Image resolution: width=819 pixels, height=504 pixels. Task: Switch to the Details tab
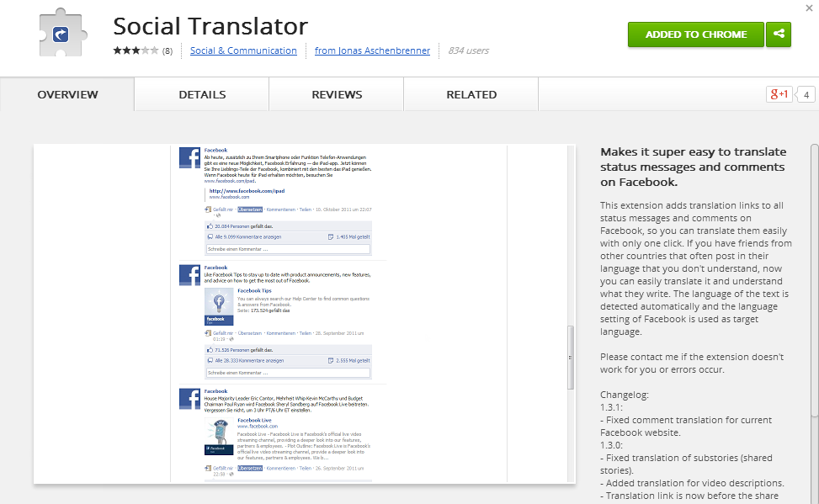(x=202, y=94)
